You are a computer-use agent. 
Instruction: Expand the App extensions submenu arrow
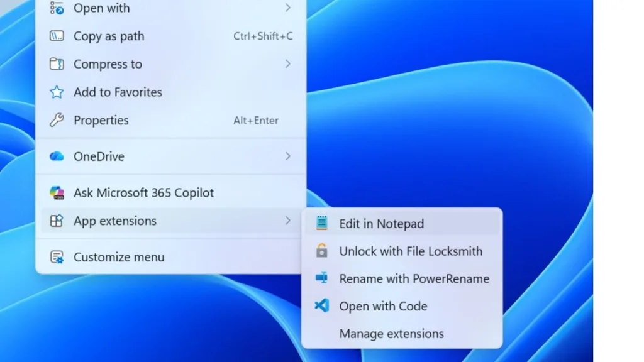pos(288,221)
